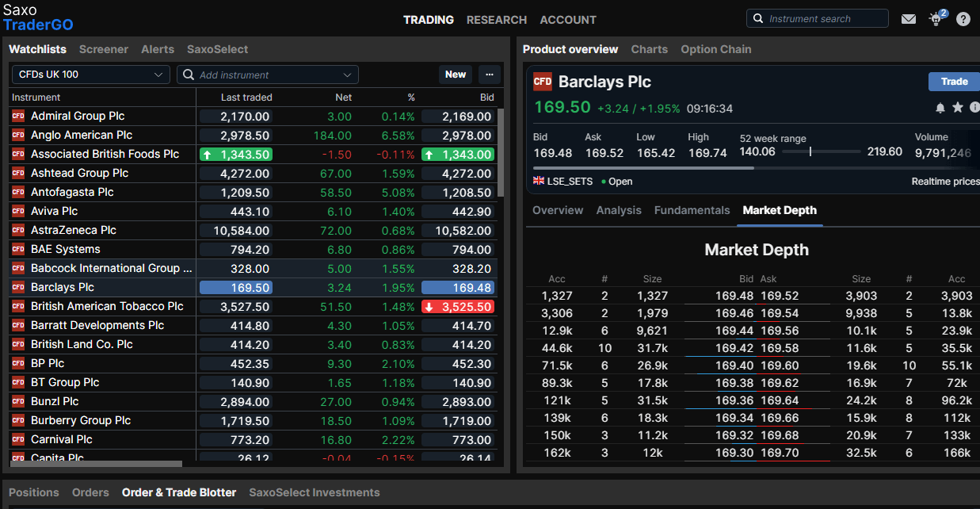Add Barclays to favorites with the star icon

958,107
